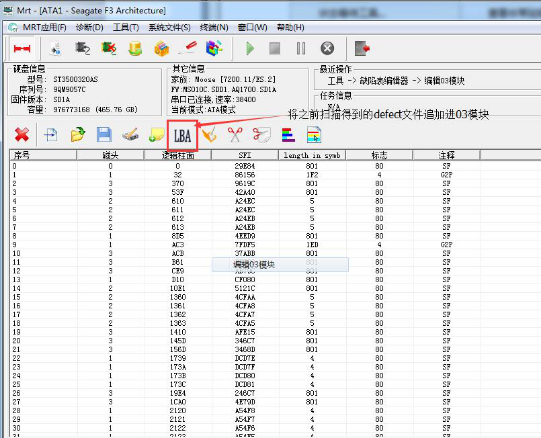The height and width of the screenshot is (438, 541).
Task: Click the Mrt application icon in title bar
Action: click(x=8, y=10)
